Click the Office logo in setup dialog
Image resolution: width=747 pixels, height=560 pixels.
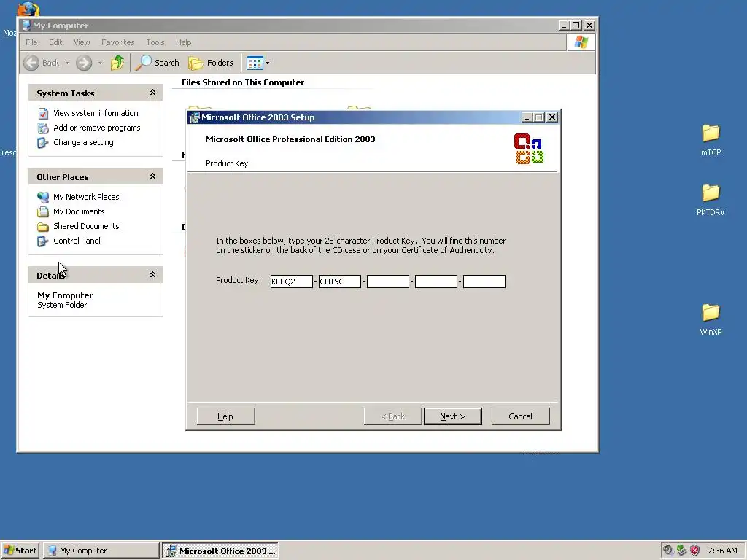click(x=529, y=149)
